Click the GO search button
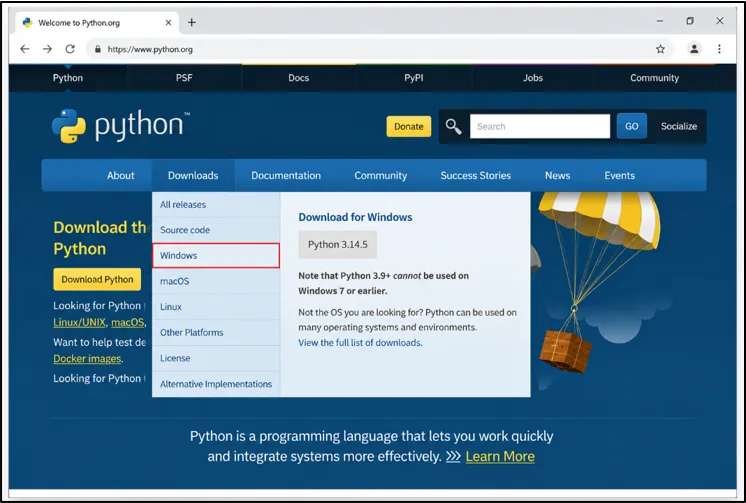The height and width of the screenshot is (503, 746). pyautogui.click(x=631, y=126)
